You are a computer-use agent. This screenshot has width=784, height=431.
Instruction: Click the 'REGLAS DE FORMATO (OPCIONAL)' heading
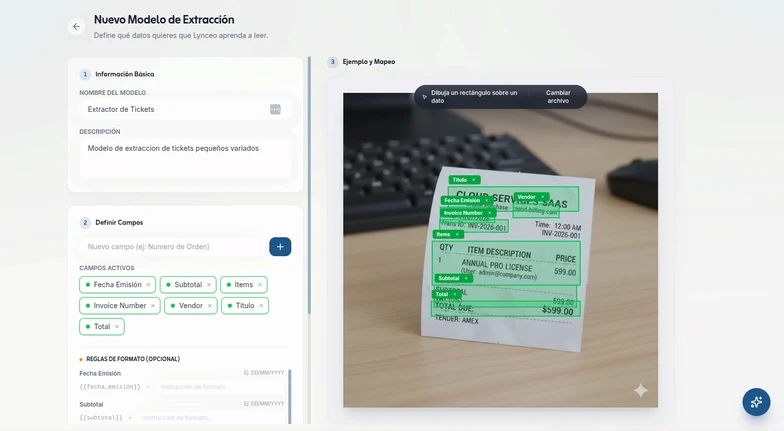[133, 359]
